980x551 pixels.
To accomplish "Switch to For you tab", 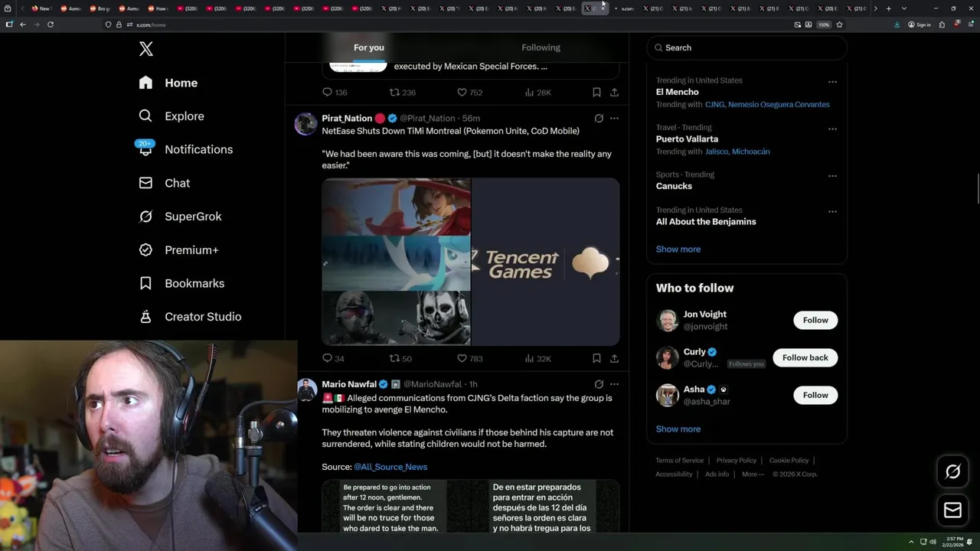I will [x=369, y=47].
